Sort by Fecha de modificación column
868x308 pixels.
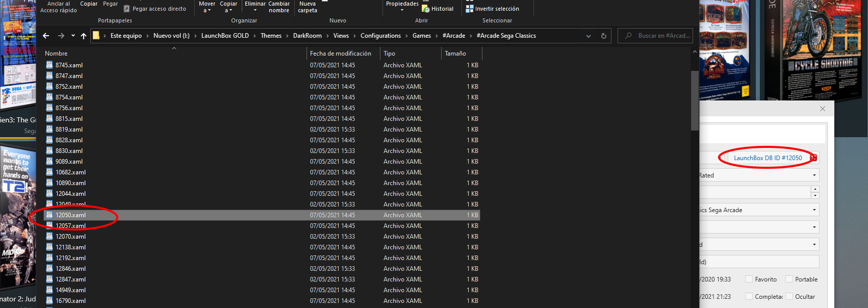(x=341, y=54)
